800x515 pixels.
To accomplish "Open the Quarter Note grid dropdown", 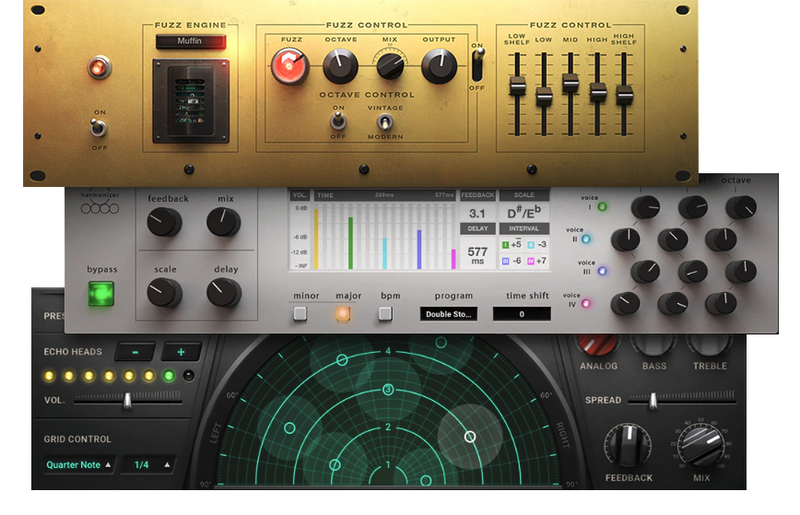I will coord(79,465).
